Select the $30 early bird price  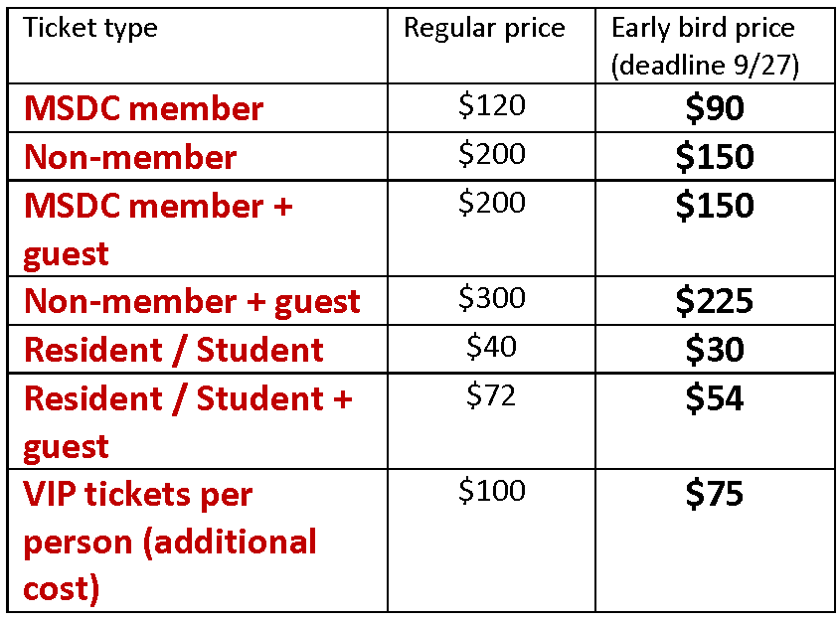click(x=715, y=350)
